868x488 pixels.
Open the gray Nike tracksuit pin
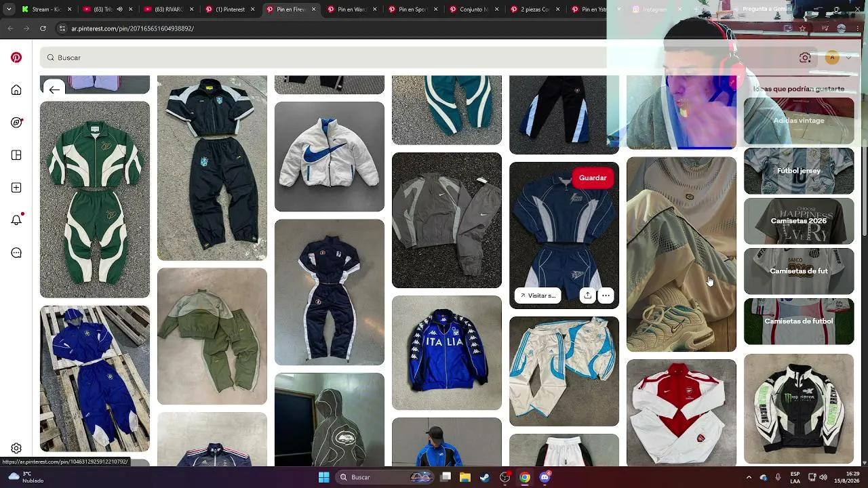(447, 220)
